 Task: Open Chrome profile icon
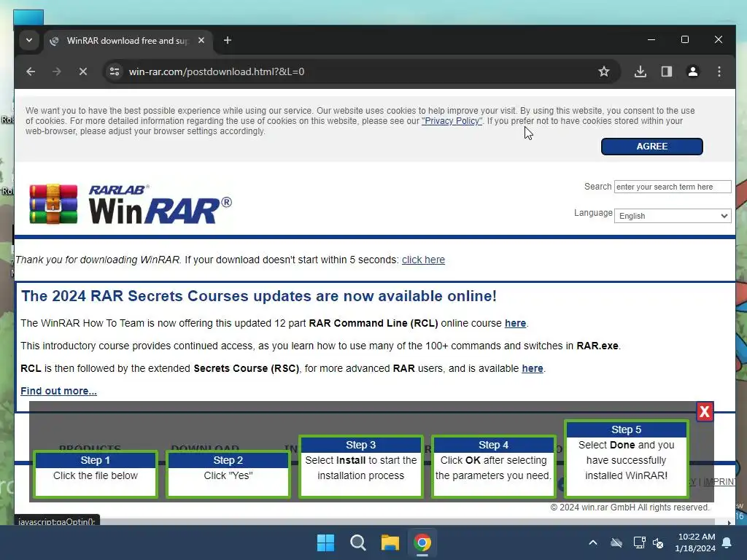[x=693, y=71]
